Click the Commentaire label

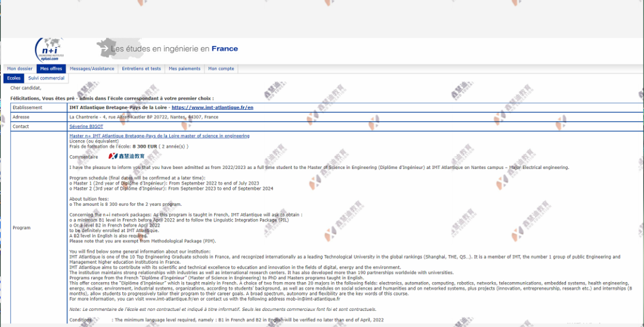[x=84, y=157]
